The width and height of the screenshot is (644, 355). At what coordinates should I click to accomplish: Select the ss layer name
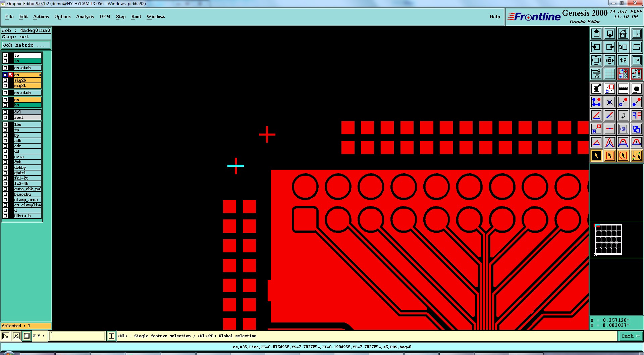click(x=27, y=100)
